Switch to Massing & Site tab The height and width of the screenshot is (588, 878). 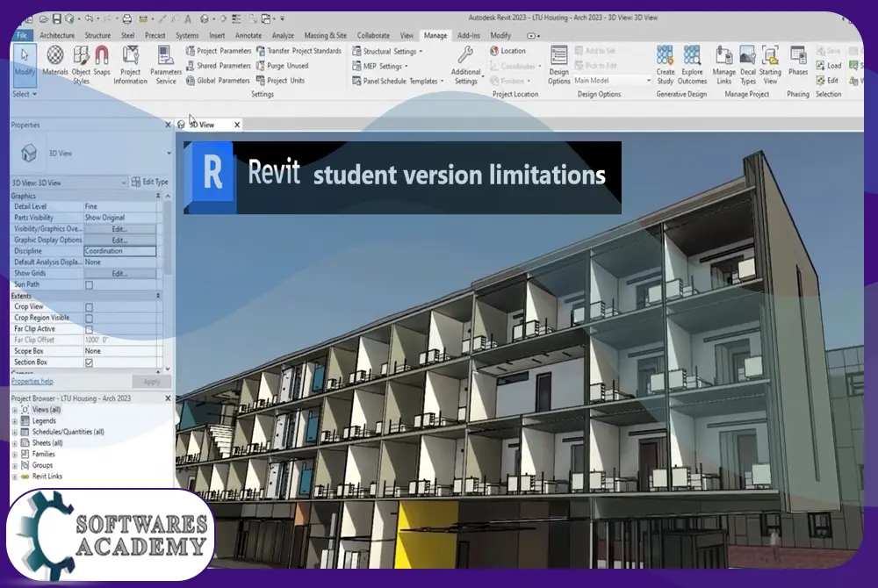coord(326,35)
